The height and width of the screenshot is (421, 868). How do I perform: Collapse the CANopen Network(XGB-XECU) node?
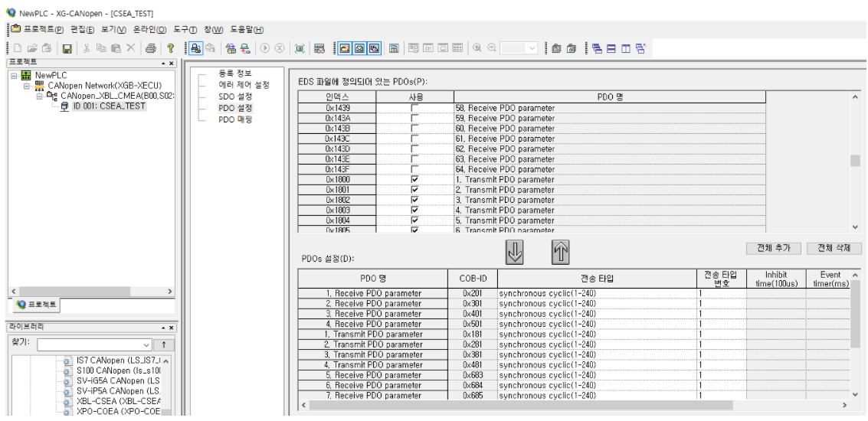tap(25, 86)
